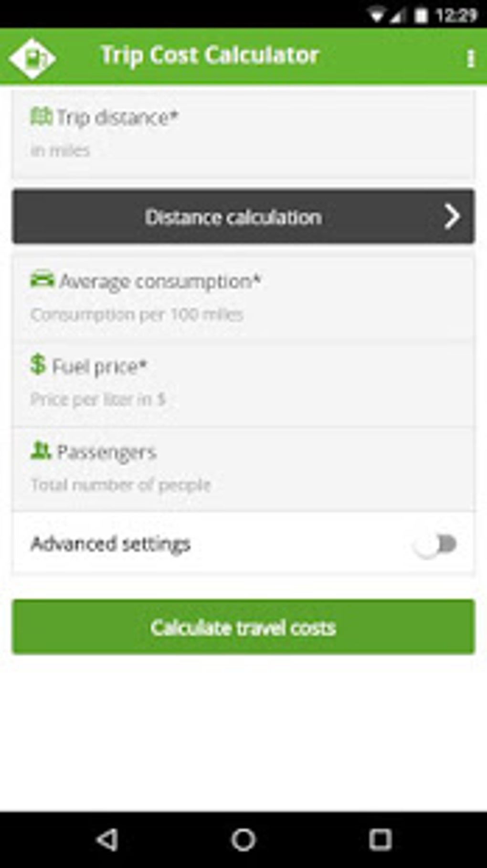Screen dimensions: 487x868
Task: Enter consumption per 100 miles field
Action: [x=243, y=314]
